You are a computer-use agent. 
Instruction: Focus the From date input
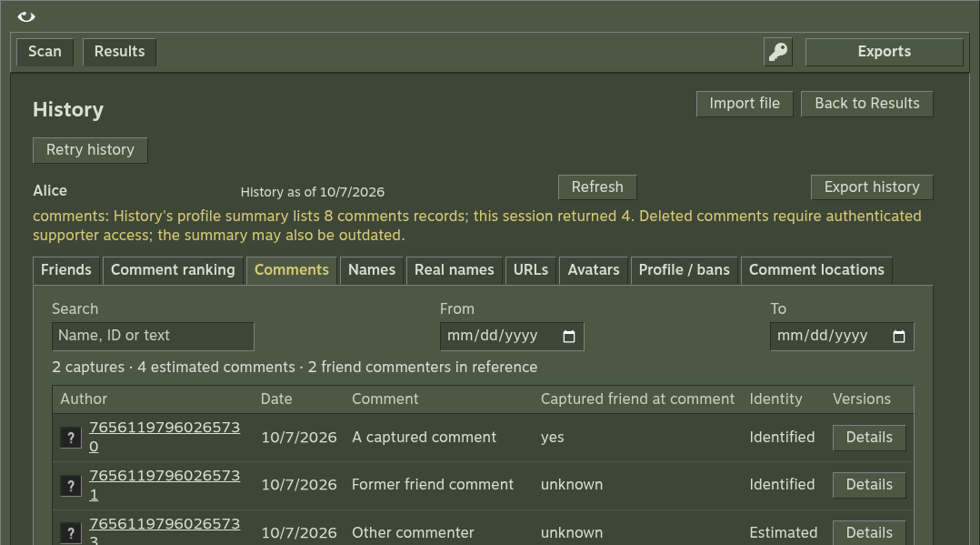(x=512, y=337)
